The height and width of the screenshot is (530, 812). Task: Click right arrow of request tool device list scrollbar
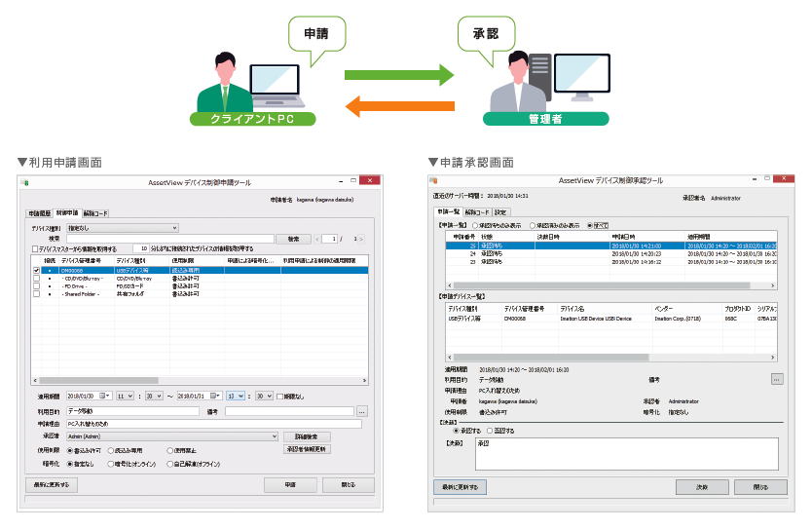click(x=364, y=380)
